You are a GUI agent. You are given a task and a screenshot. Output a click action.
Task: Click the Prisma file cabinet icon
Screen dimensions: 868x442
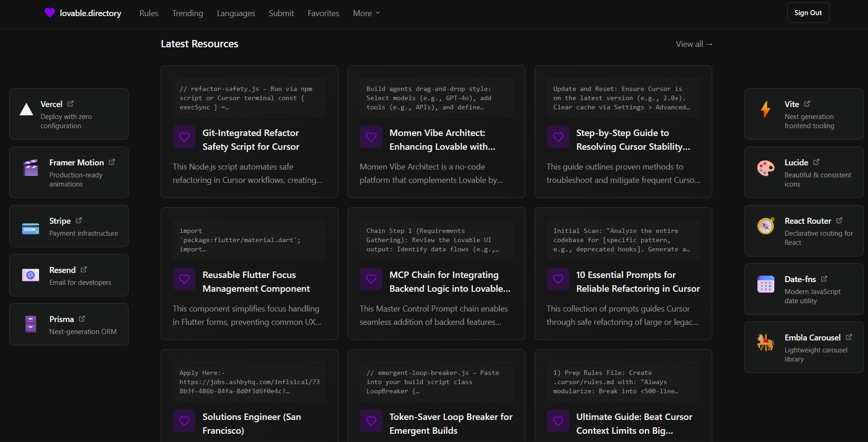31,324
